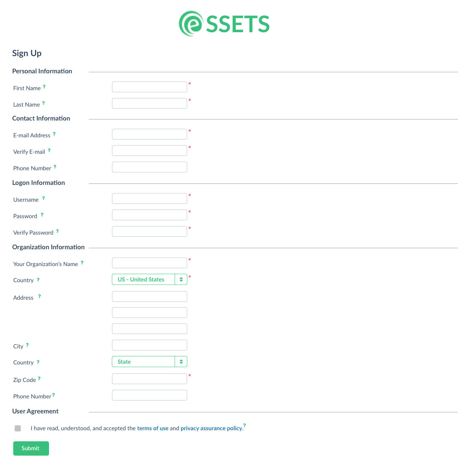Click the First Name input field

(x=150, y=87)
